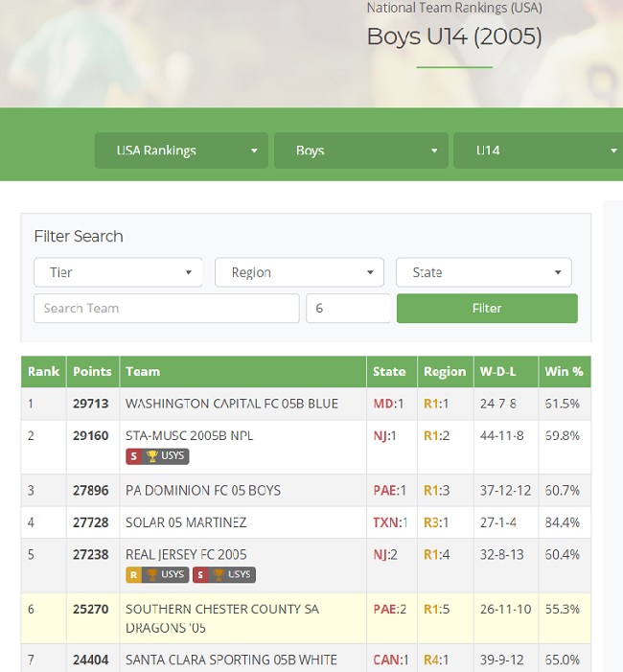Select the points value 29713
This screenshot has height=672, width=623.
[x=90, y=404]
